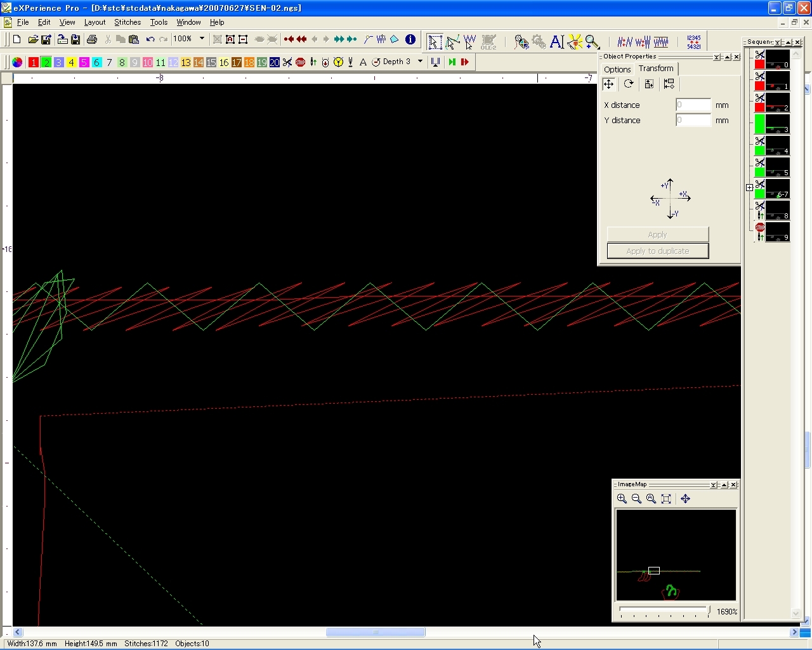Click the blue information icon in toolbar
The image size is (812, 650).
[x=410, y=39]
